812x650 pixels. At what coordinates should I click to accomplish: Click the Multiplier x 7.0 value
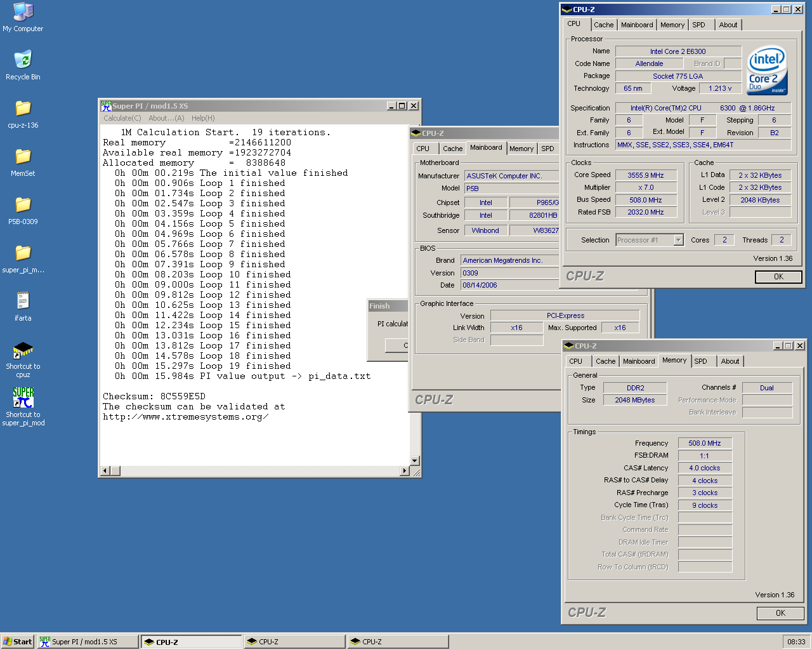[x=646, y=187]
